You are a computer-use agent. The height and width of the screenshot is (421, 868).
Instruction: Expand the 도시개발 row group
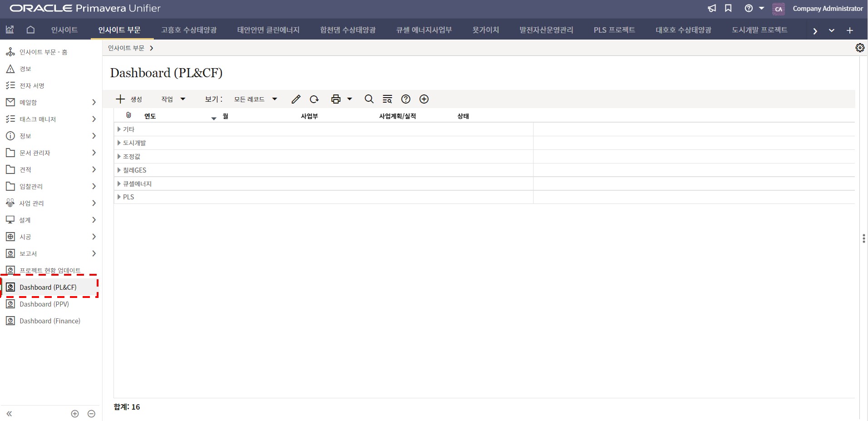click(119, 143)
